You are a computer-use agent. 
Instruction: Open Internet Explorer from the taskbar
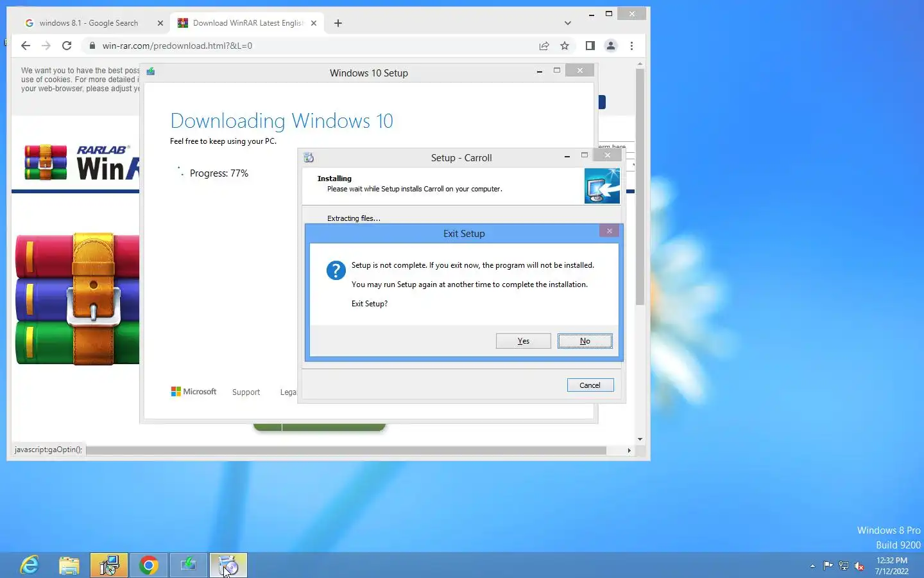pyautogui.click(x=30, y=565)
